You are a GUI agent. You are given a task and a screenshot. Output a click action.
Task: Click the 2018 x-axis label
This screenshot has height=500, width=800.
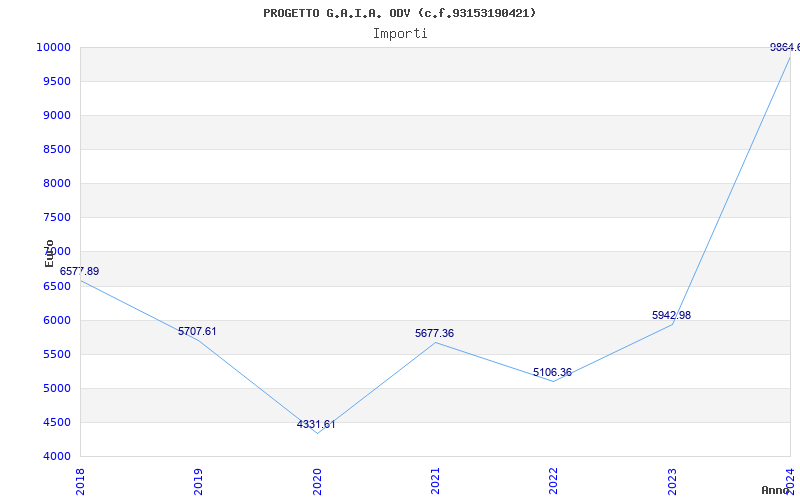point(80,481)
